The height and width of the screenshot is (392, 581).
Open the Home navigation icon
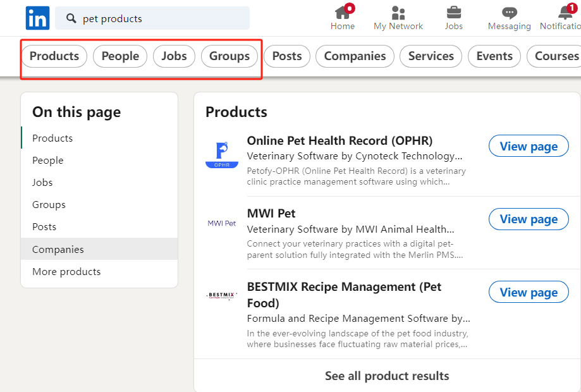pos(343,13)
